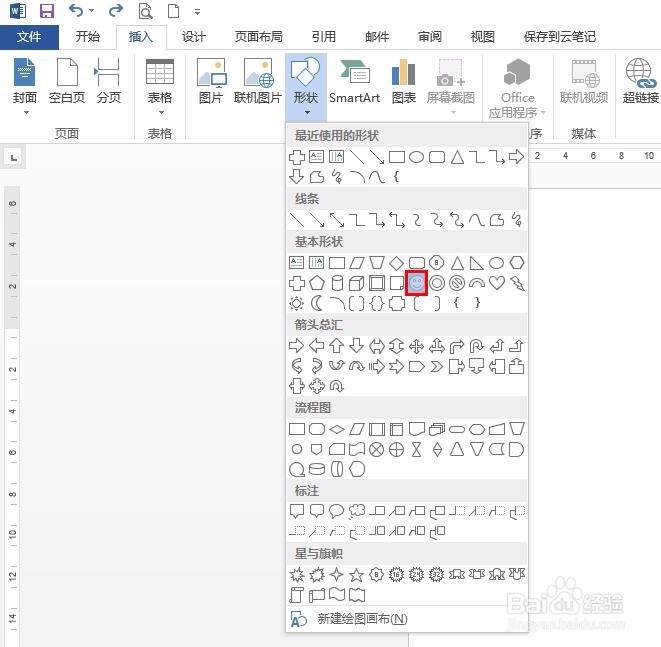Switch to the Review (审阅) tab
The image size is (661, 647).
click(x=430, y=37)
